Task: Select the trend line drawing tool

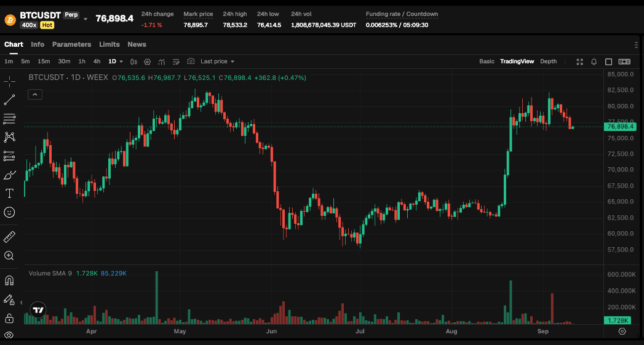Action: point(9,100)
